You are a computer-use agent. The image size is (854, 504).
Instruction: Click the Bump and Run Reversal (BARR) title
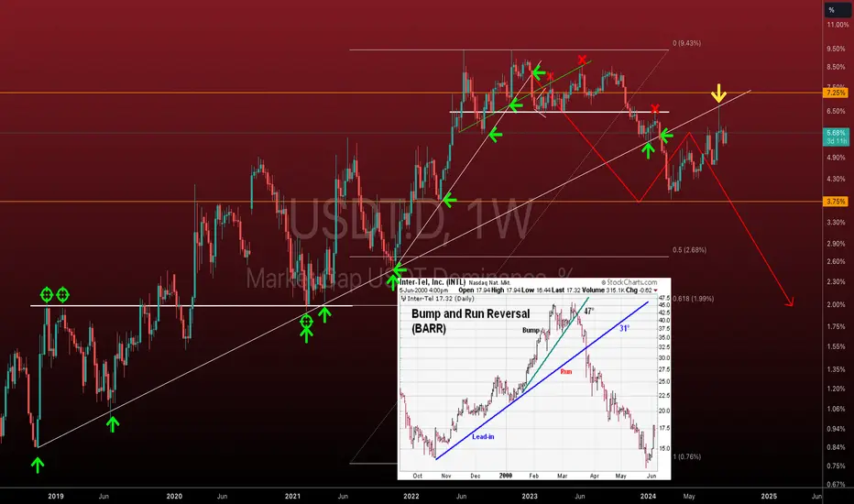coord(471,321)
